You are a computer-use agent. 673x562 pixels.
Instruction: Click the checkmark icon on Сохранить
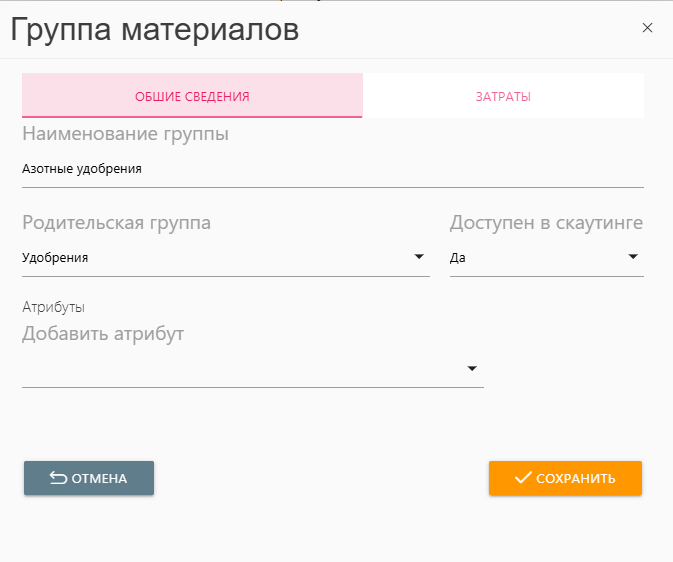pyautogui.click(x=522, y=478)
